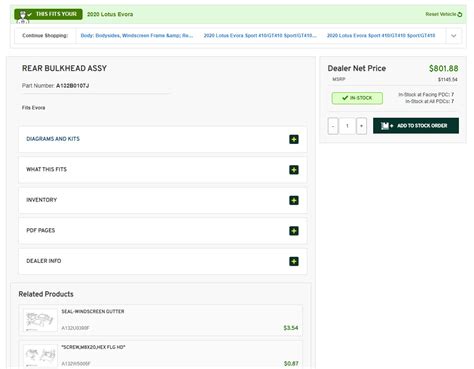Click the PDF Pages section heading
Screen dimensions: 474x369
[41, 230]
